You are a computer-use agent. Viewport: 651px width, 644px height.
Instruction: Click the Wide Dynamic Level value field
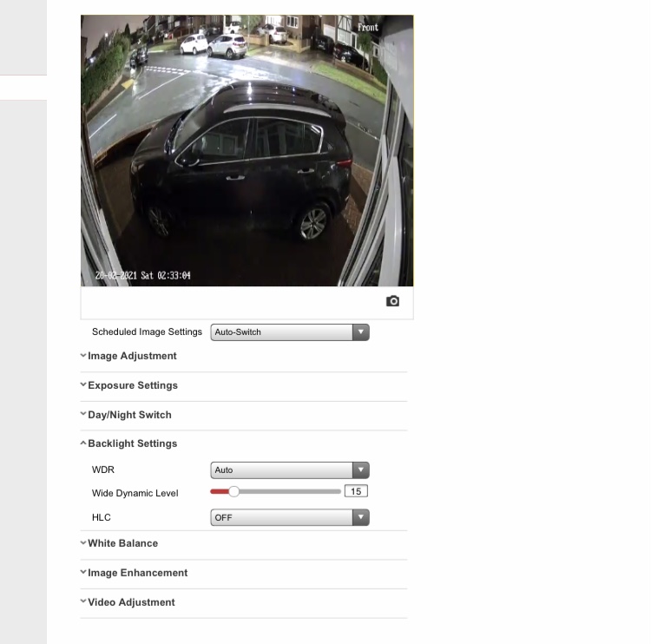pyautogui.click(x=356, y=491)
